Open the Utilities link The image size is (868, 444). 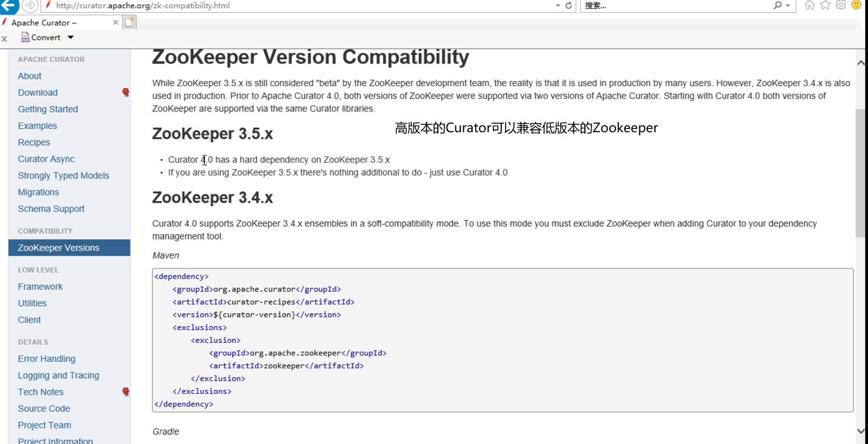coord(32,303)
